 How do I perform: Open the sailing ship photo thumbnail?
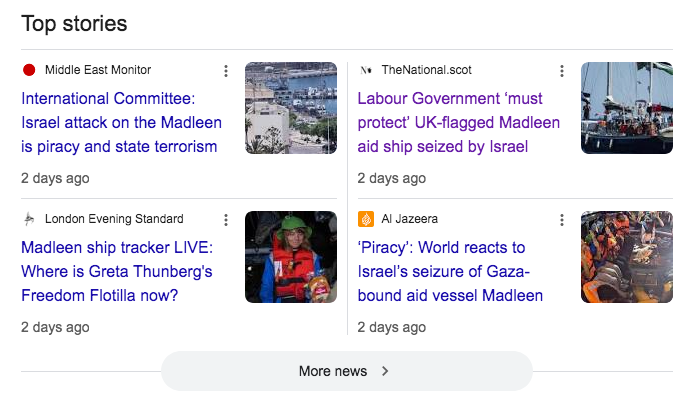tap(627, 108)
